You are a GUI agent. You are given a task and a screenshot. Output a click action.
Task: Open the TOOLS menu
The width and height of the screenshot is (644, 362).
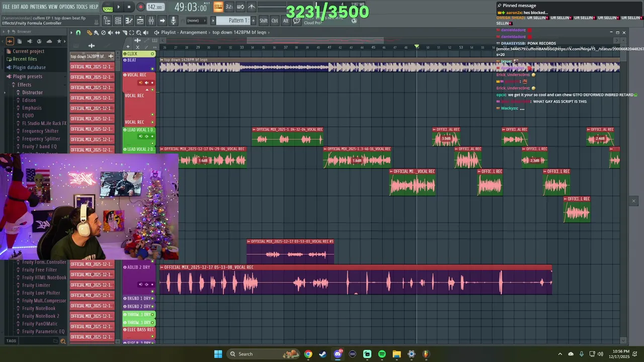click(82, 7)
